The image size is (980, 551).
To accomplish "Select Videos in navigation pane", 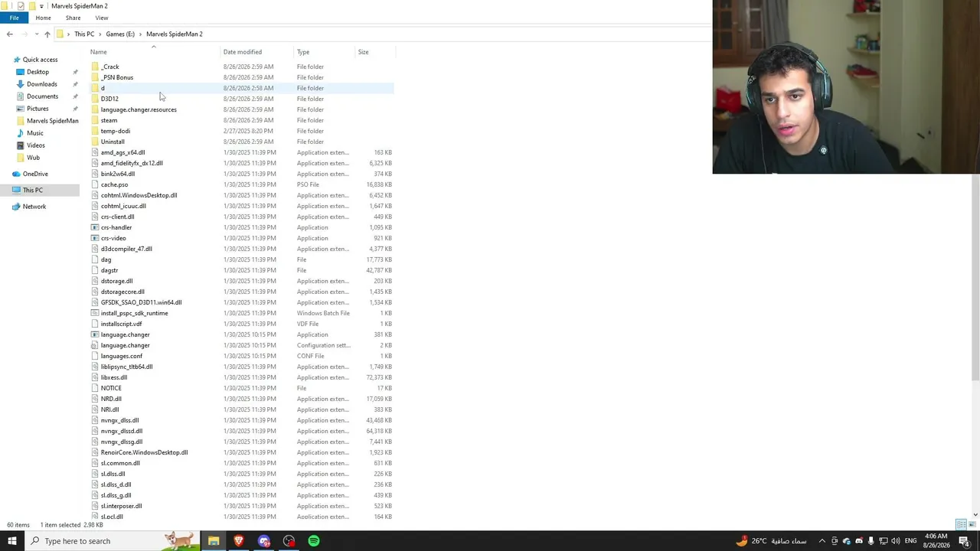I will (36, 145).
